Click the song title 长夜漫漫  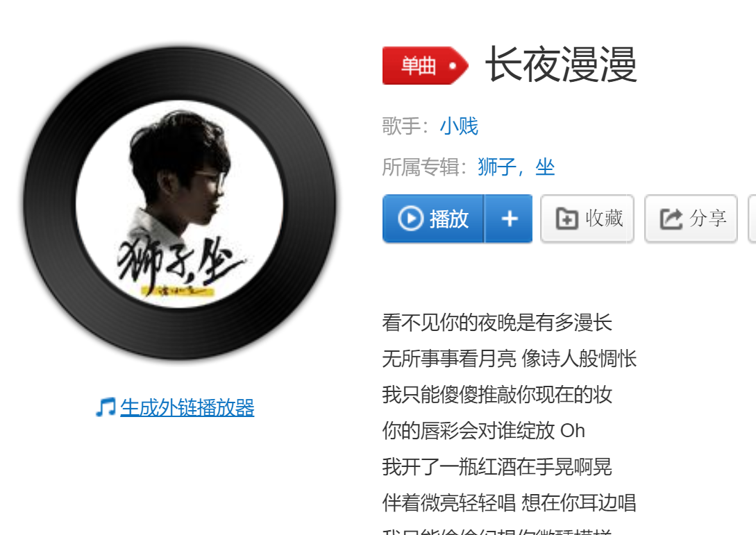coord(561,65)
